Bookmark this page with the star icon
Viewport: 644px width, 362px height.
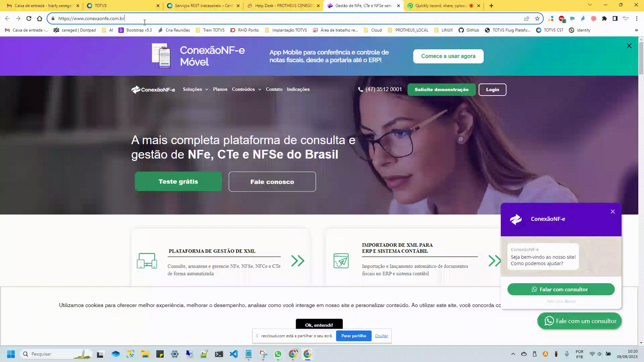tap(537, 18)
